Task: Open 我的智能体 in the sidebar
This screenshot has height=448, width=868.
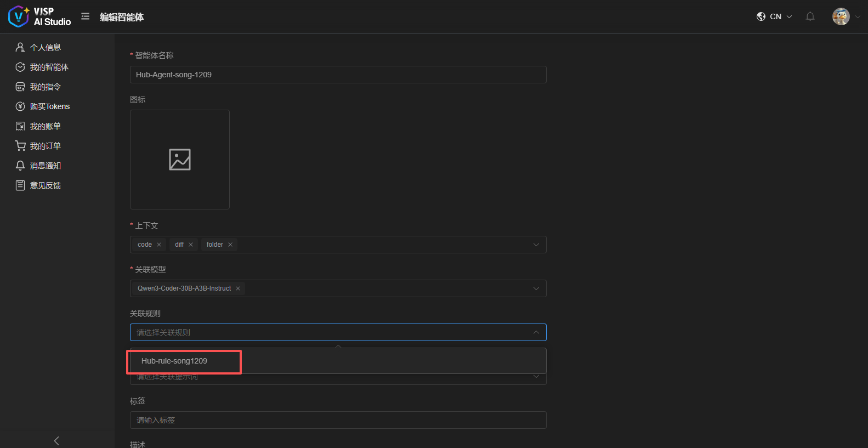Action: tap(49, 67)
